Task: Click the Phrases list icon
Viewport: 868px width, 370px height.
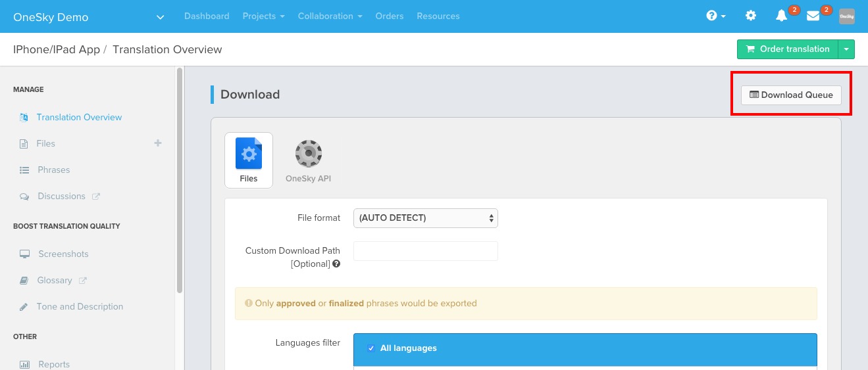Action: [x=24, y=170]
